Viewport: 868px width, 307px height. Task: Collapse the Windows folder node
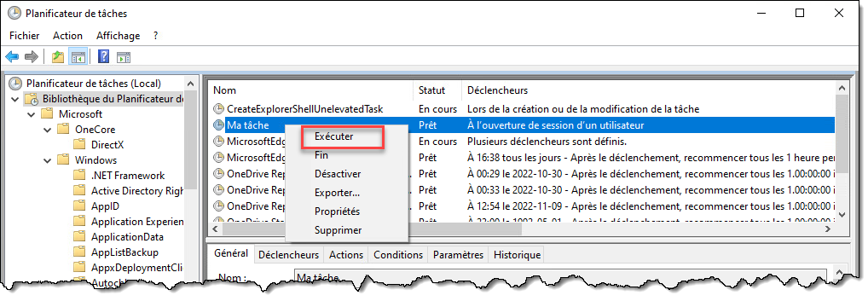(x=48, y=160)
